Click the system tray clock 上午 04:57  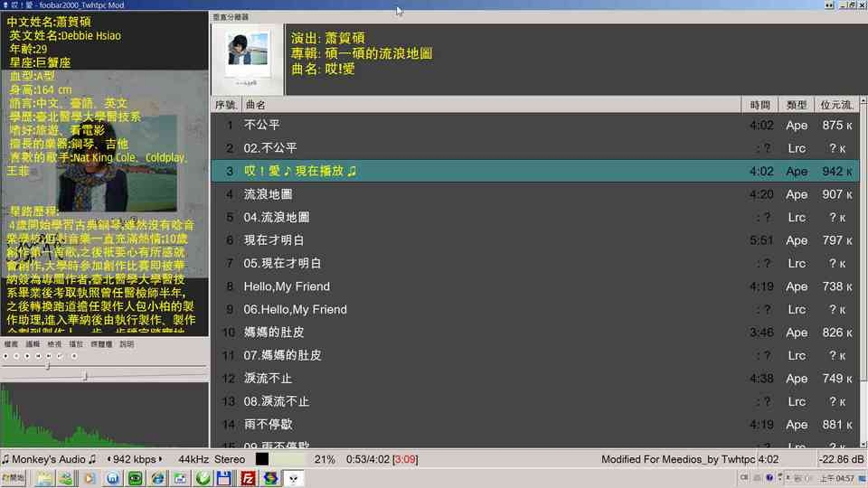836,478
